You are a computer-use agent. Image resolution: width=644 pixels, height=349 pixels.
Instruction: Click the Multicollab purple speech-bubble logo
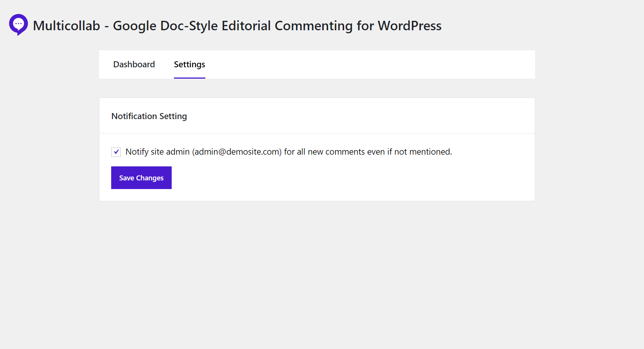(x=19, y=25)
